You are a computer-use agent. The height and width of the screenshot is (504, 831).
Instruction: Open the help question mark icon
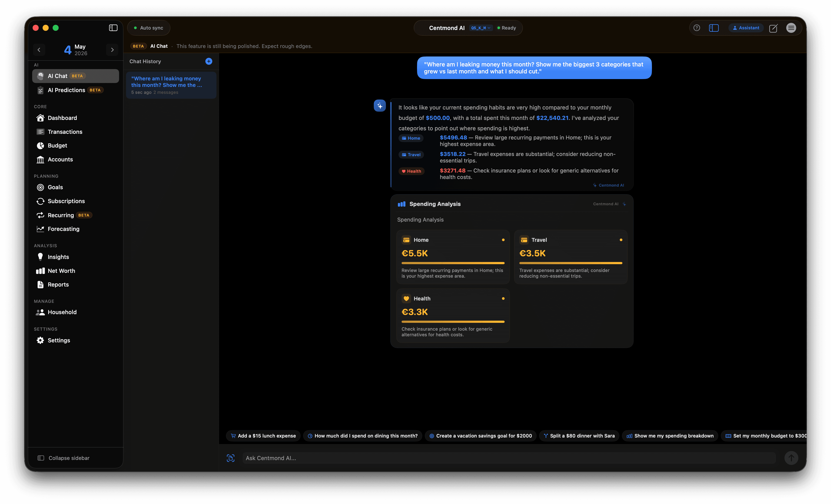click(x=696, y=28)
